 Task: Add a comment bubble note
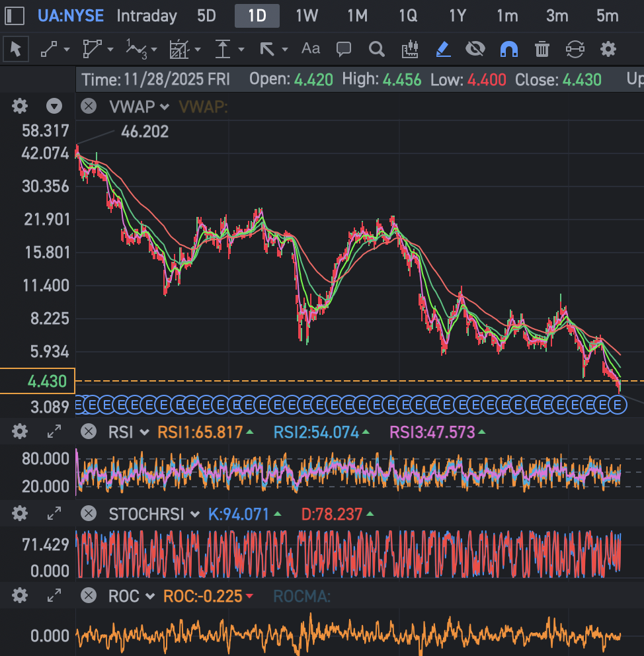[344, 50]
